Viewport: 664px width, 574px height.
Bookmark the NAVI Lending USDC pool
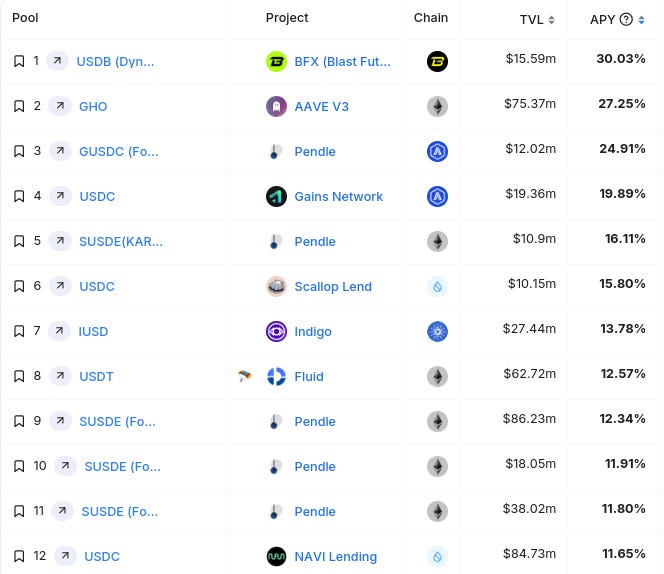click(x=19, y=556)
